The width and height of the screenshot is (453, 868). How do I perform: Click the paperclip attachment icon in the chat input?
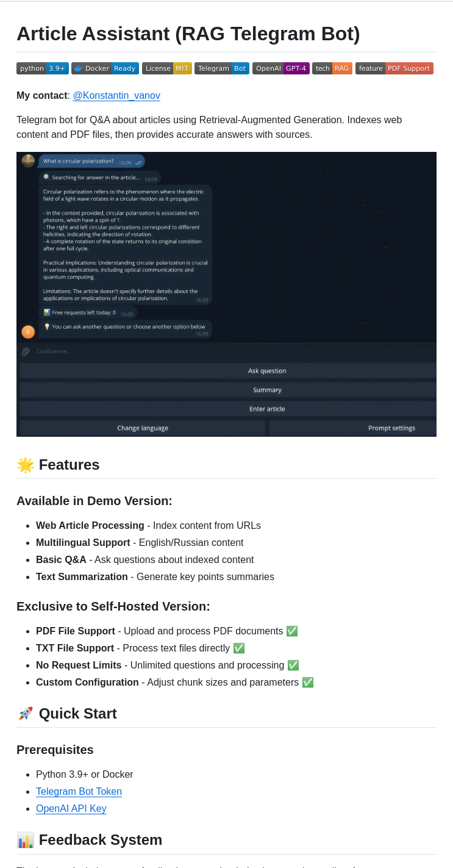coord(25,351)
